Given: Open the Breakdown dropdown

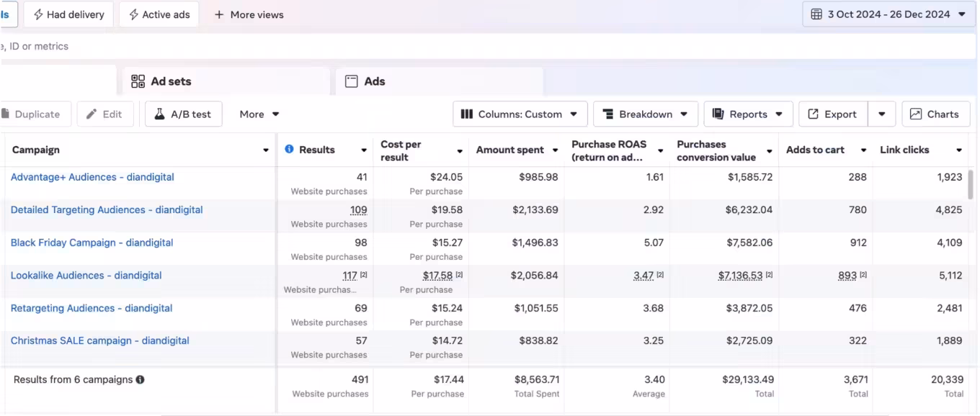Looking at the screenshot, I should [646, 114].
